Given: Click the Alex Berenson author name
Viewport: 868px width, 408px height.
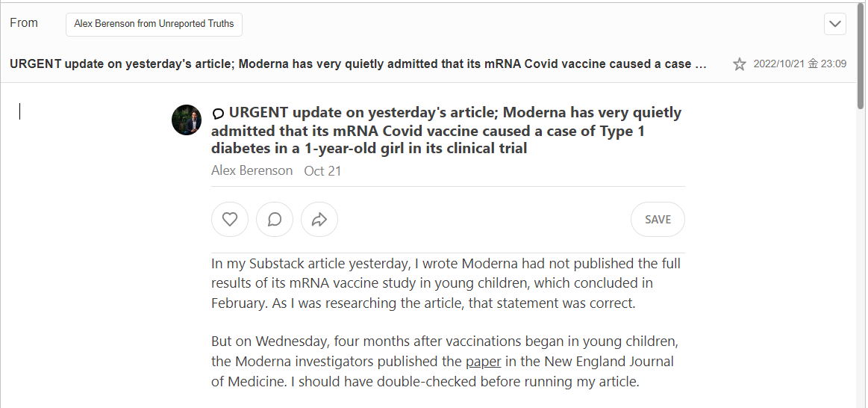Looking at the screenshot, I should (252, 170).
